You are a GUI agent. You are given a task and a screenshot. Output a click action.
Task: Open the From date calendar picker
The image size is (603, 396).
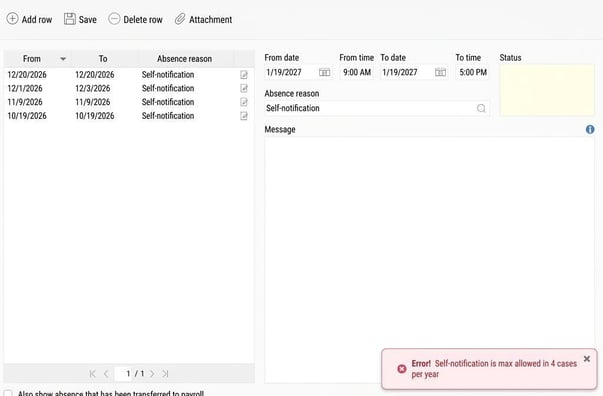(325, 72)
